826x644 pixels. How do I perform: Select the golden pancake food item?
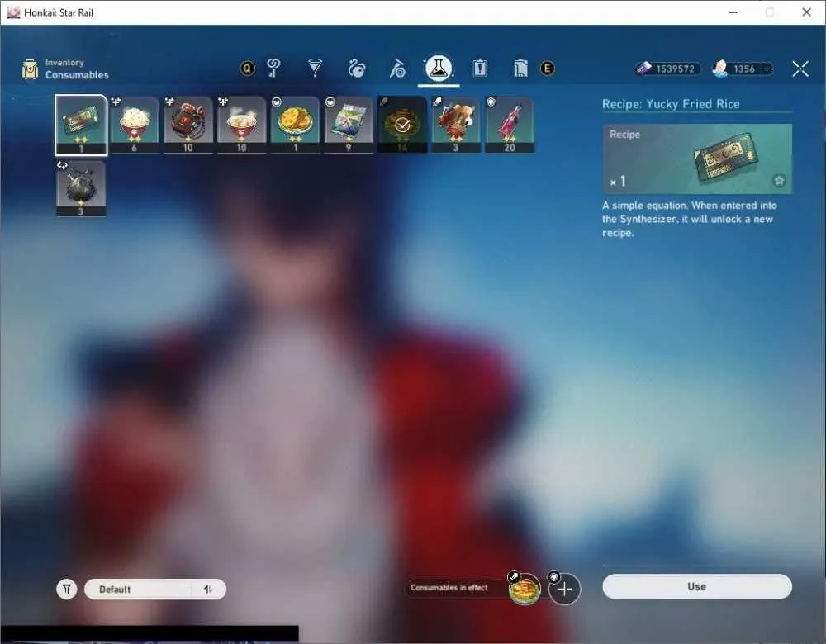tap(295, 125)
